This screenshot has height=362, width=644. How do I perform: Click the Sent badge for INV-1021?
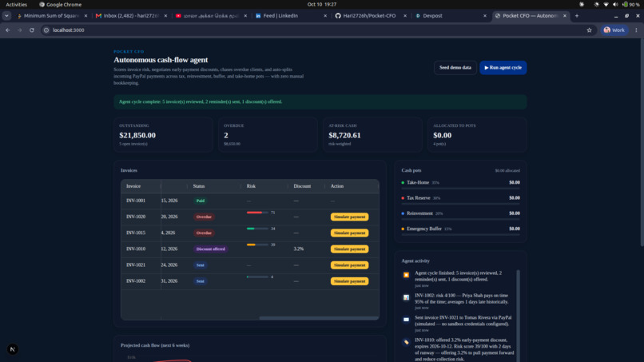click(x=200, y=265)
